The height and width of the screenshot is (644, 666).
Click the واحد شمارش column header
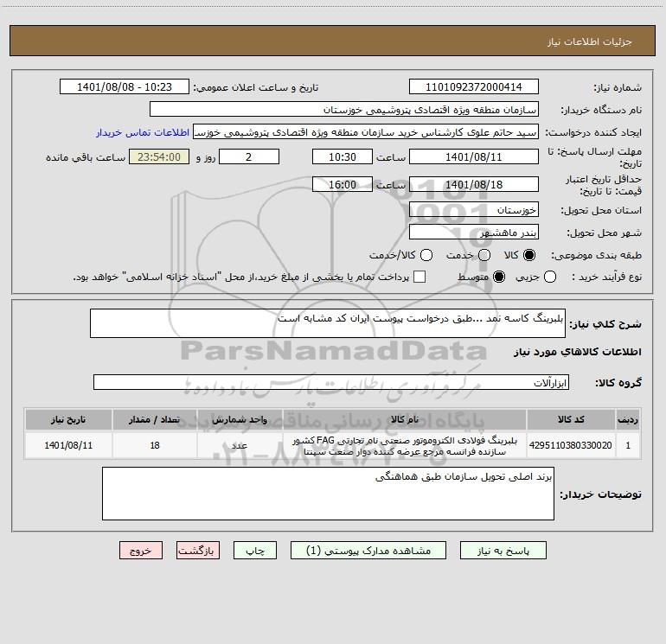(240, 419)
